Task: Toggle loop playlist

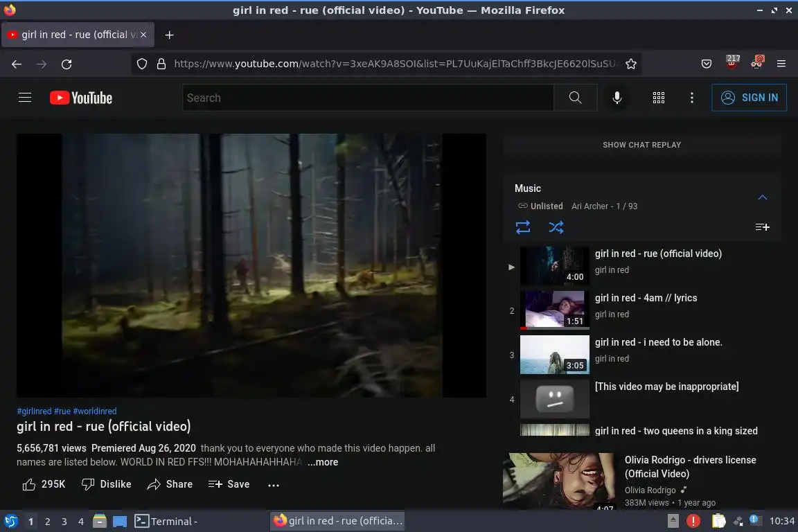Action: [523, 227]
